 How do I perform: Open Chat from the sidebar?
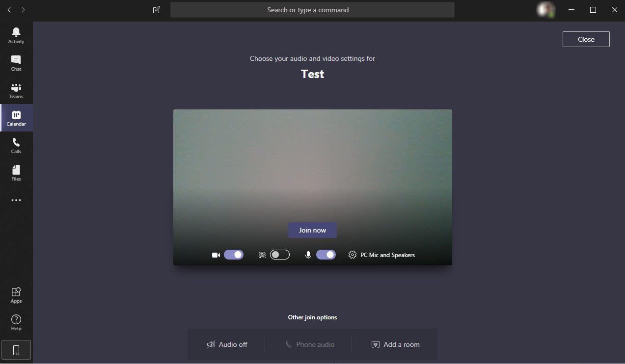[x=16, y=62]
